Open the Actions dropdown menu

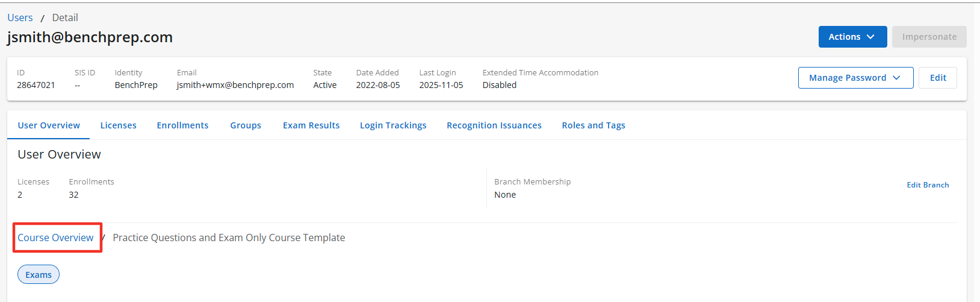pyautogui.click(x=852, y=37)
